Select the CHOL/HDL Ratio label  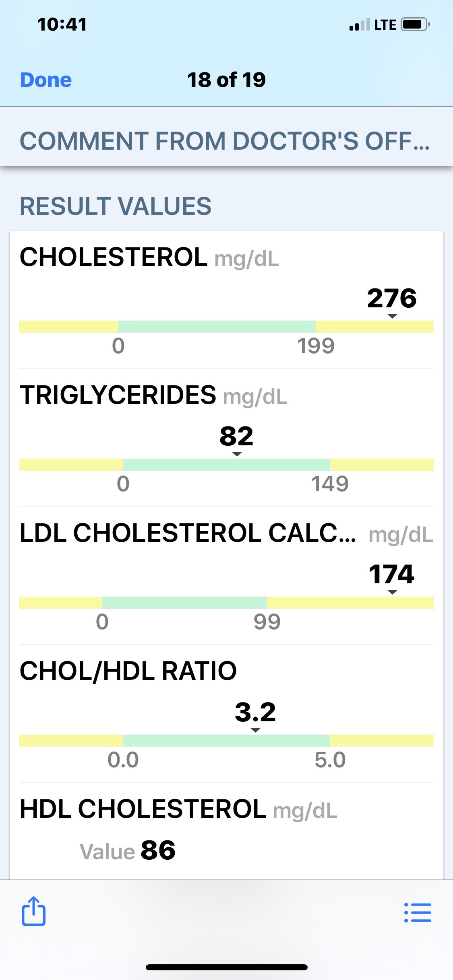pyautogui.click(x=128, y=671)
